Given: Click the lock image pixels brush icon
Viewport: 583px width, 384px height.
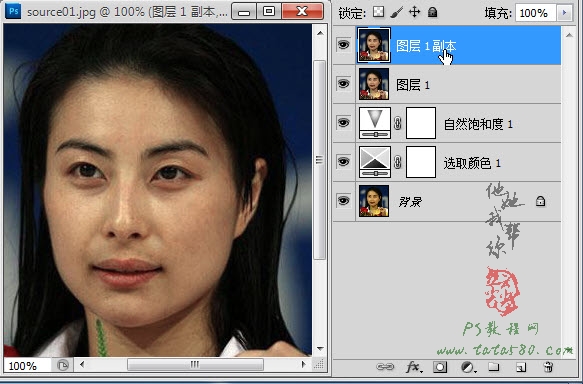Looking at the screenshot, I should tap(397, 12).
